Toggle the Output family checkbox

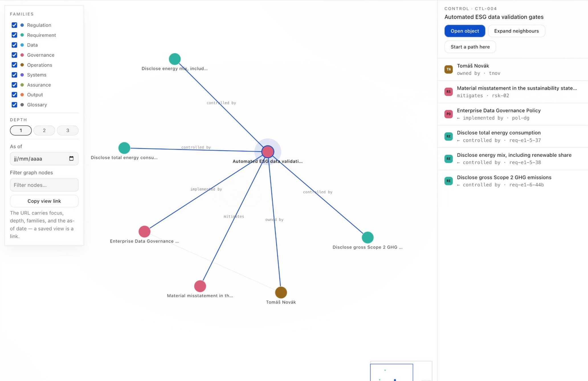(x=14, y=95)
